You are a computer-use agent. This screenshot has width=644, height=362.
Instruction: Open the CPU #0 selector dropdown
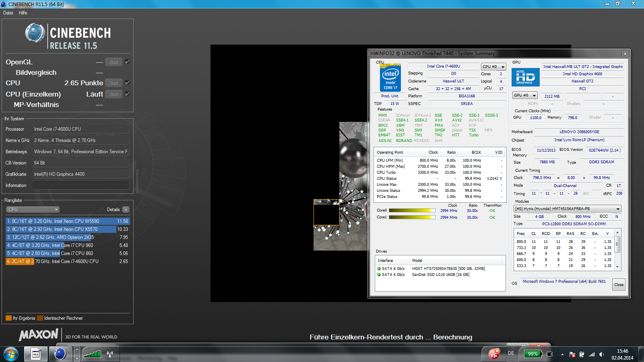coord(493,67)
